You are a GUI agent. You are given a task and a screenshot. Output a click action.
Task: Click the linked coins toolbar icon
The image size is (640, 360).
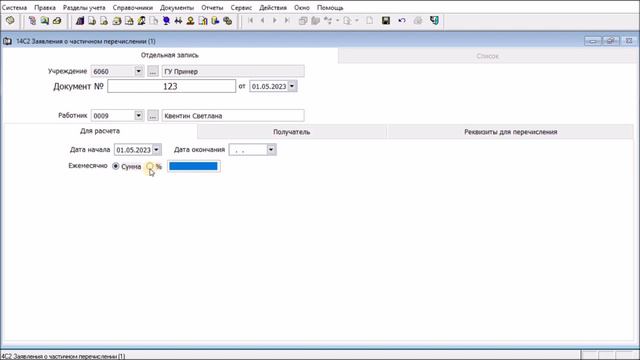coord(227,20)
